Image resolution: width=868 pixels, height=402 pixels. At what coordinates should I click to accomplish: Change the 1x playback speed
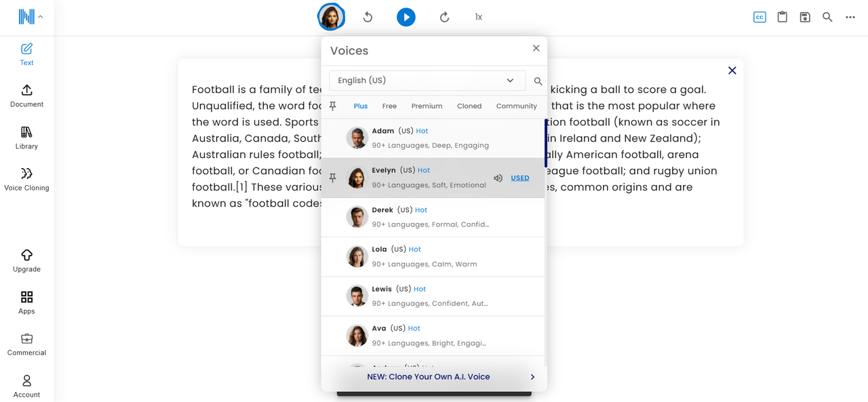pyautogui.click(x=479, y=17)
